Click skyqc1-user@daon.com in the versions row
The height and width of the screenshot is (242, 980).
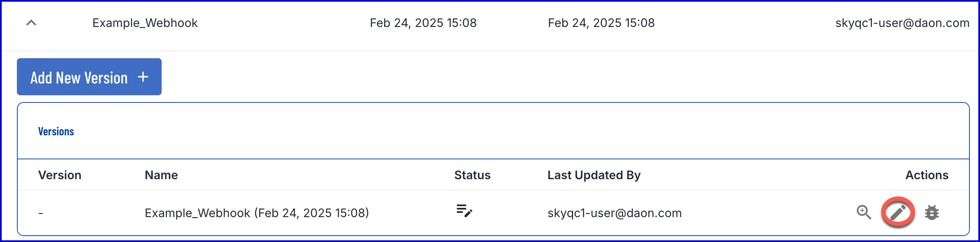[615, 213]
